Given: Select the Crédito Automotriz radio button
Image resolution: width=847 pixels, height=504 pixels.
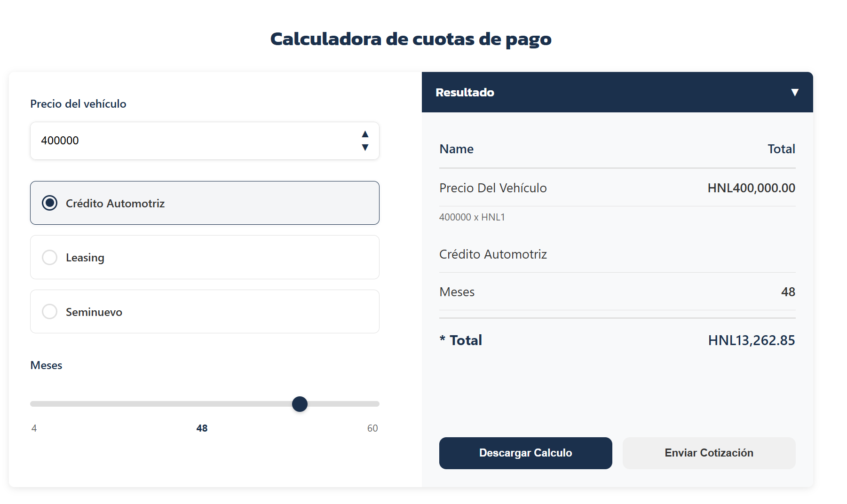Looking at the screenshot, I should (50, 203).
